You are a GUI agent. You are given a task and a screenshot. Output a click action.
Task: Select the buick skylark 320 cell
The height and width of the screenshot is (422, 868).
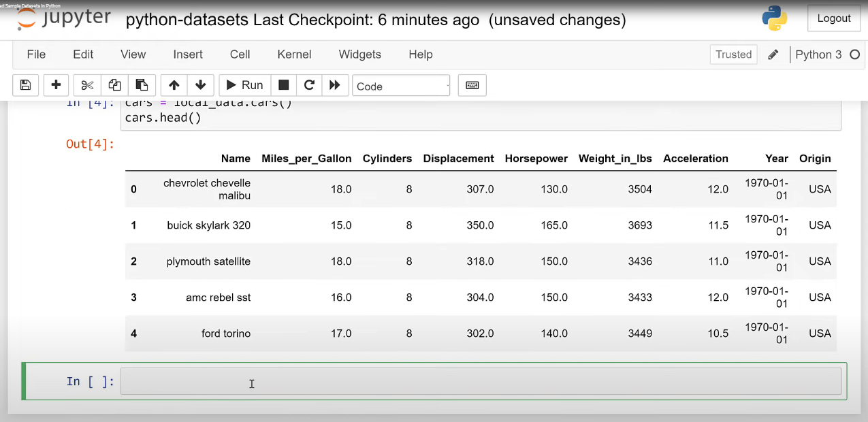[209, 225]
